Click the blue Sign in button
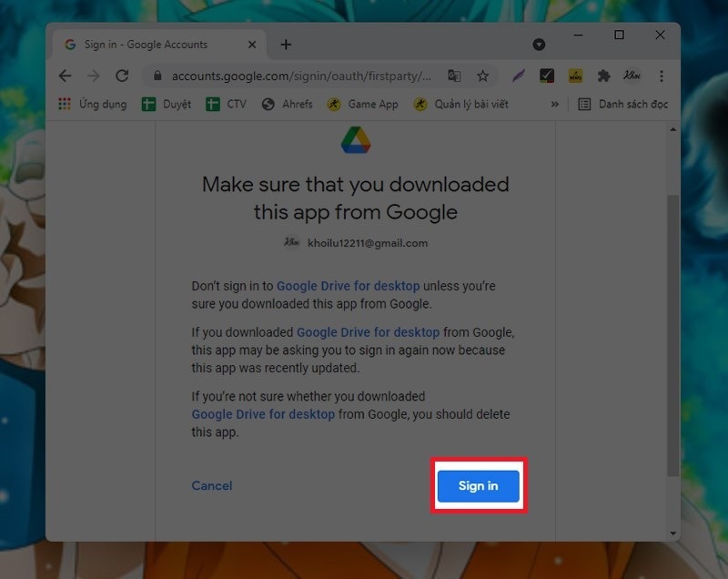This screenshot has height=579, width=728. tap(479, 485)
